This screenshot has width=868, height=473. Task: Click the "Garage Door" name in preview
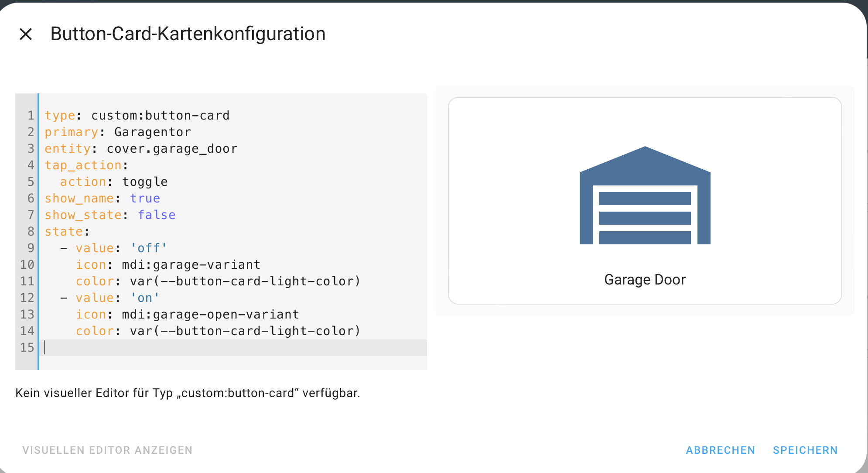click(645, 280)
